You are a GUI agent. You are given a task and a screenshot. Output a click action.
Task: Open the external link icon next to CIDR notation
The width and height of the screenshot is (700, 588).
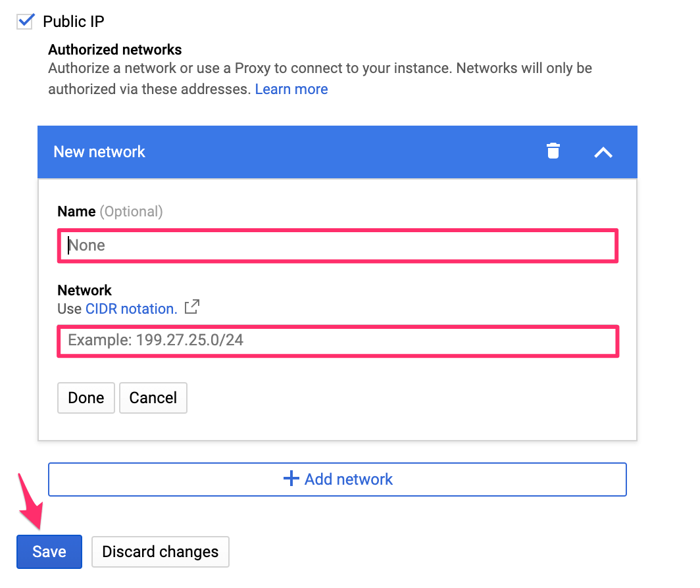[x=191, y=306]
